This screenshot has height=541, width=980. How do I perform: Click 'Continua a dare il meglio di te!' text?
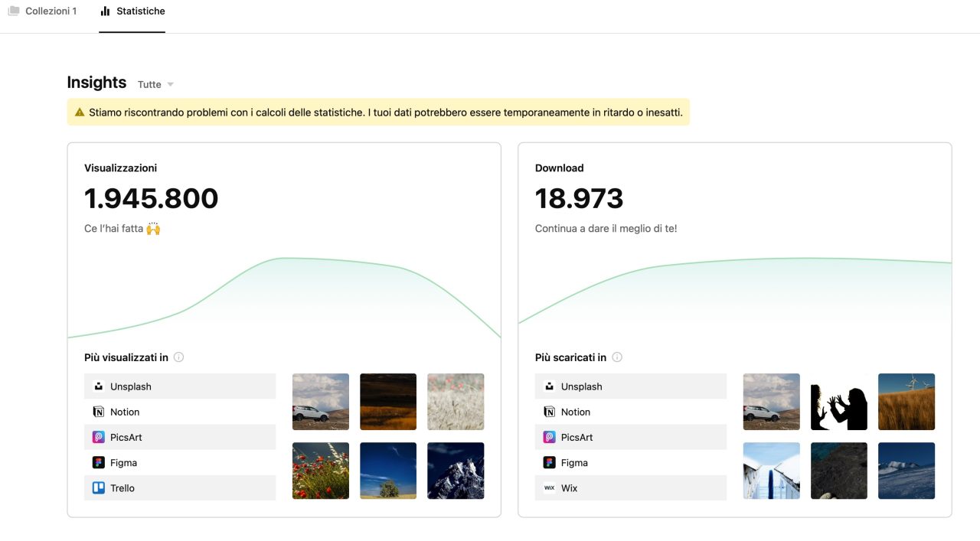coord(606,228)
